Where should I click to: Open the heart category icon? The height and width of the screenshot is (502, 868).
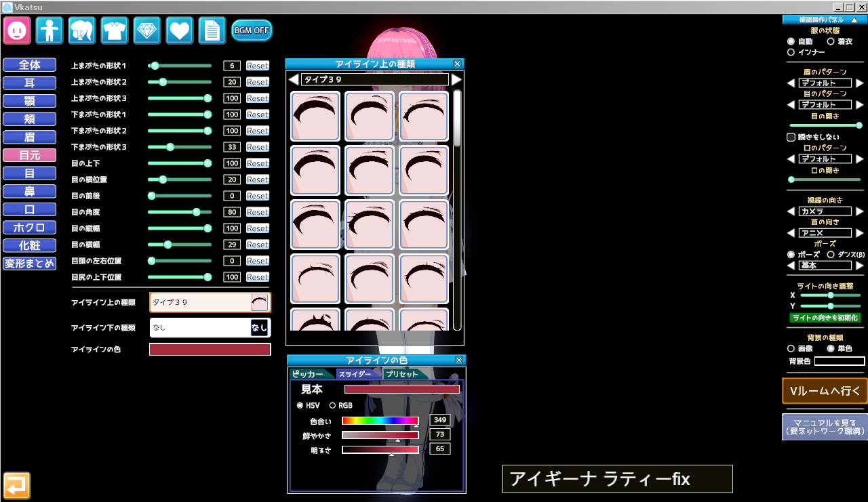[180, 30]
